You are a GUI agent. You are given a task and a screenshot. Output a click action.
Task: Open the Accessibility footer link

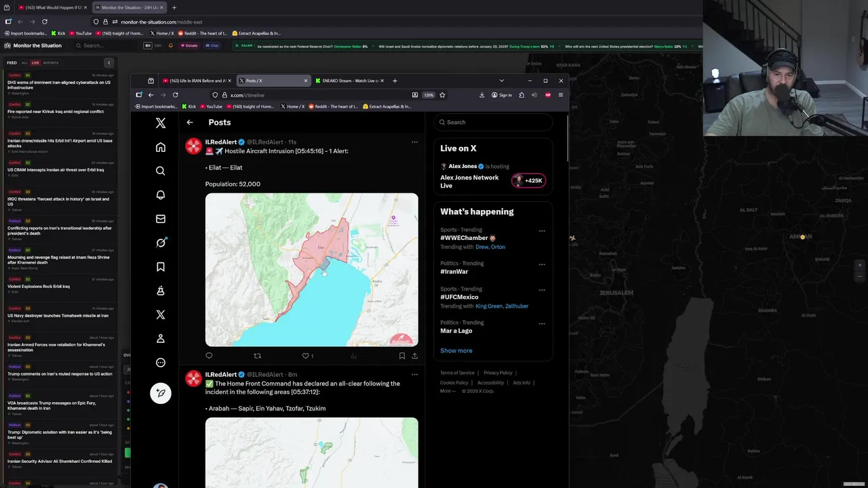point(490,383)
